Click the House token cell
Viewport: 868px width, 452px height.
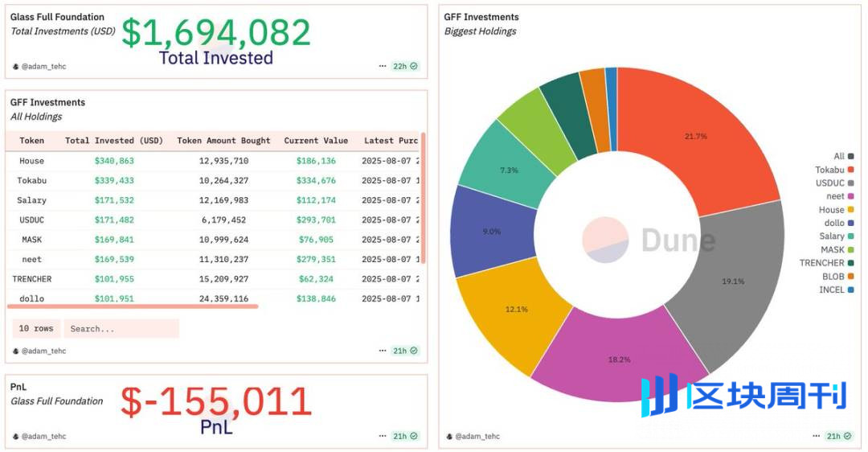click(31, 161)
